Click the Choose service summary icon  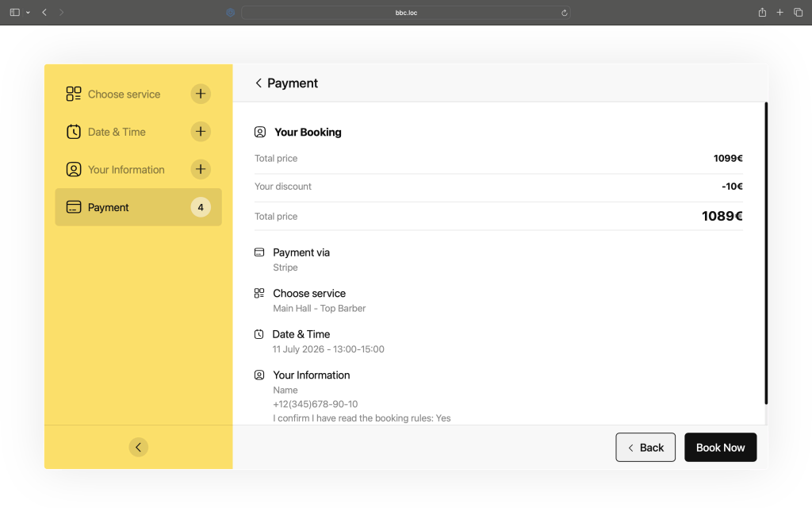259,294
